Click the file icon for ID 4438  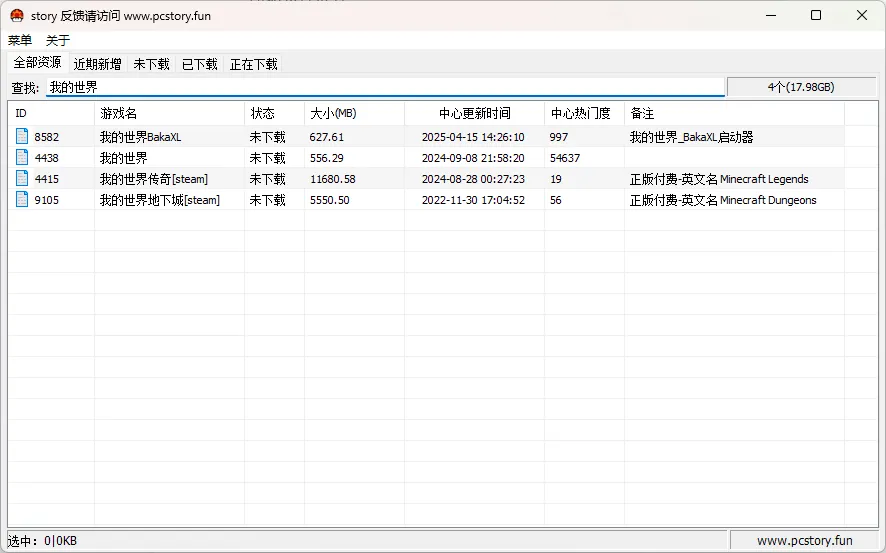(21, 157)
